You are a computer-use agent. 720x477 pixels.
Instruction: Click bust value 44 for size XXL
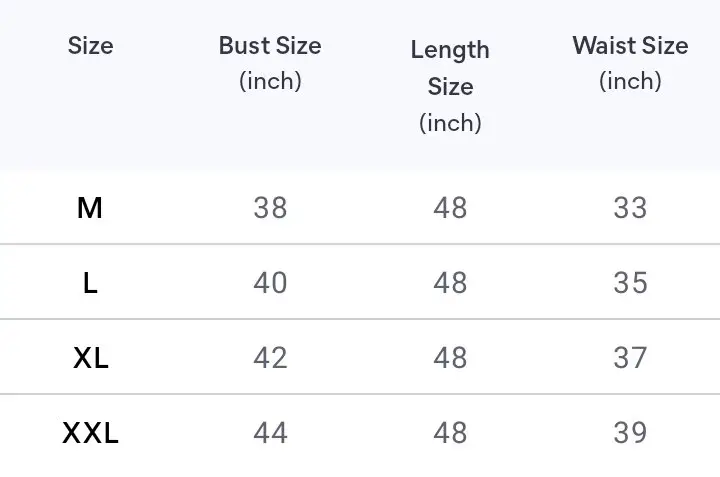click(270, 432)
